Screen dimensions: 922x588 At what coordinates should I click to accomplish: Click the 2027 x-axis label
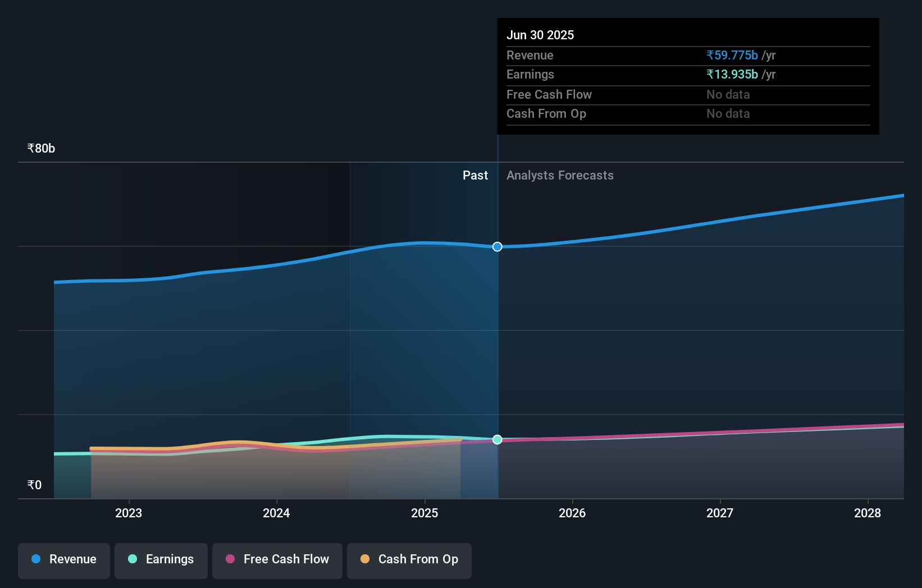pyautogui.click(x=720, y=513)
